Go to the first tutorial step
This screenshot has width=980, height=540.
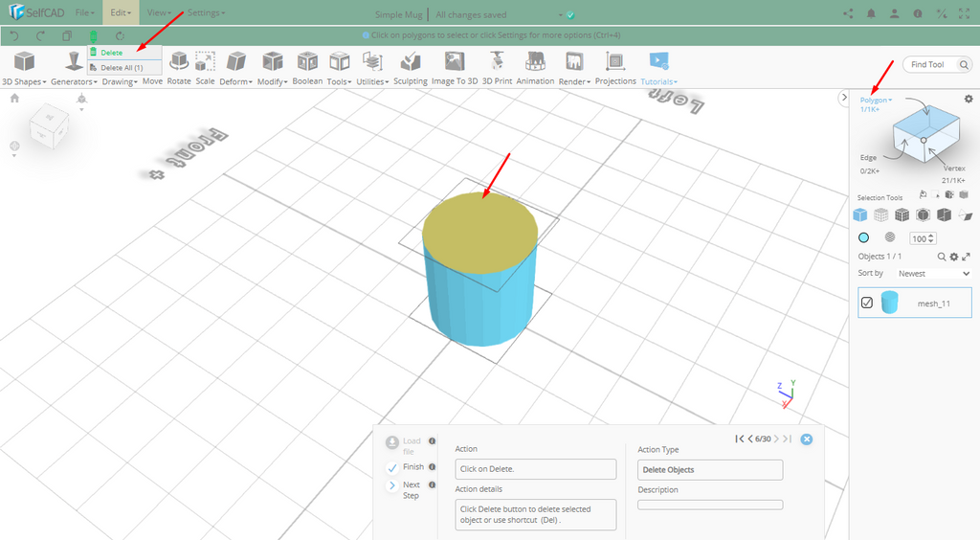pos(740,439)
